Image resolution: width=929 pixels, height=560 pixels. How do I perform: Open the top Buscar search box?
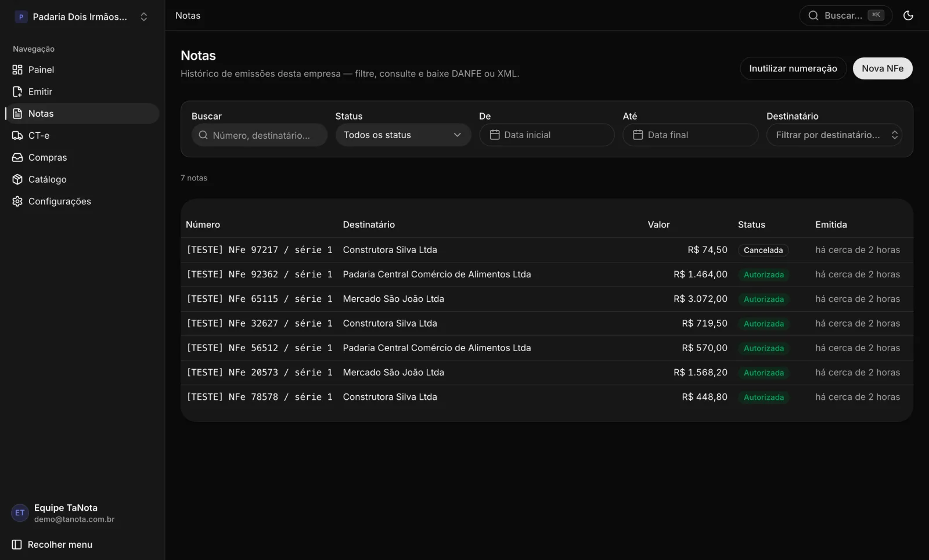(845, 16)
